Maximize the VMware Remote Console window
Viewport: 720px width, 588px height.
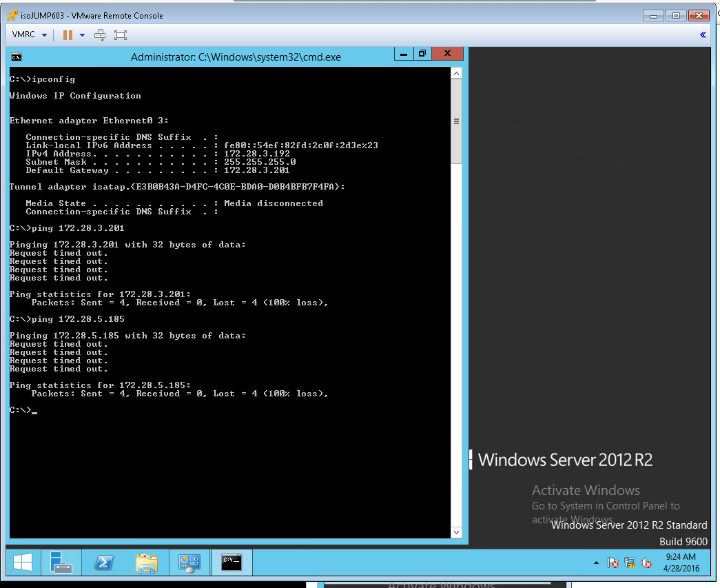click(x=675, y=16)
